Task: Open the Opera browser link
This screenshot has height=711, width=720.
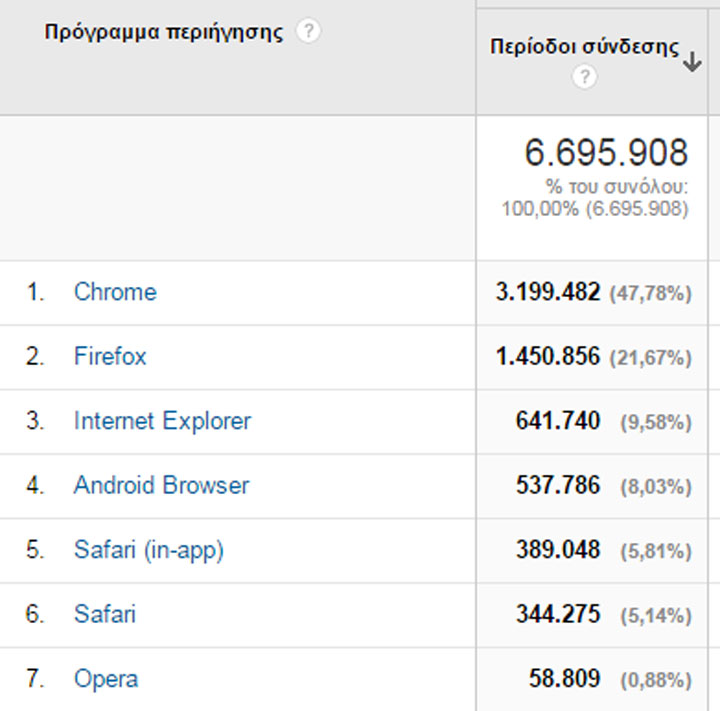Action: [106, 679]
